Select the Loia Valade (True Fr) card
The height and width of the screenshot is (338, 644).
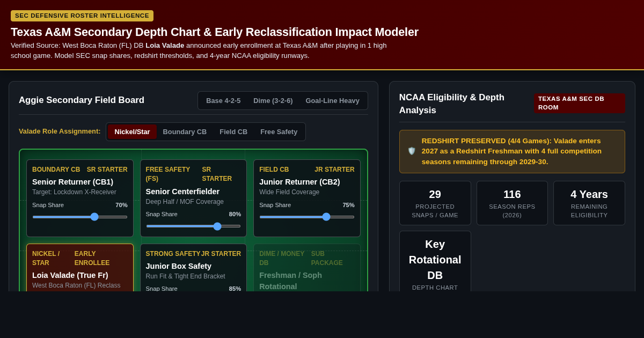point(80,268)
